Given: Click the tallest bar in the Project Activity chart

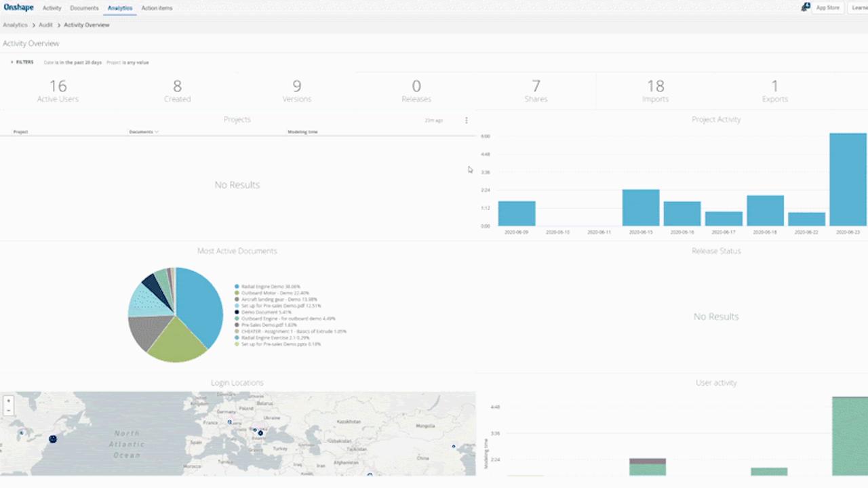Looking at the screenshot, I should (x=847, y=180).
